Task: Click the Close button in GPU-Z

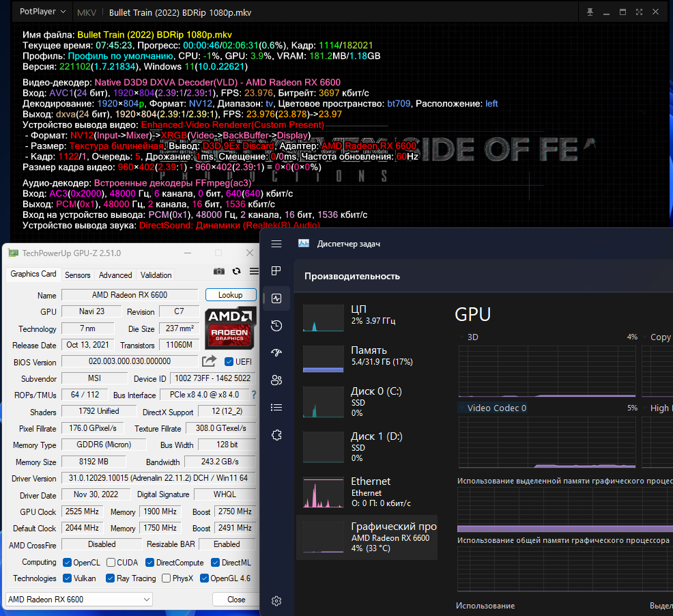Action: coord(236,599)
